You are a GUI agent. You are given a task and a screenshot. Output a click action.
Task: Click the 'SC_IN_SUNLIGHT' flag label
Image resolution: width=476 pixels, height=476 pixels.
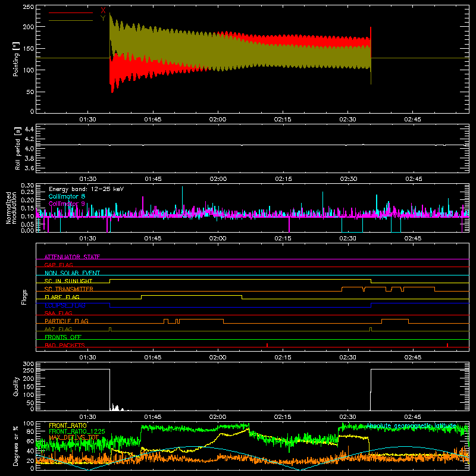click(x=68, y=281)
